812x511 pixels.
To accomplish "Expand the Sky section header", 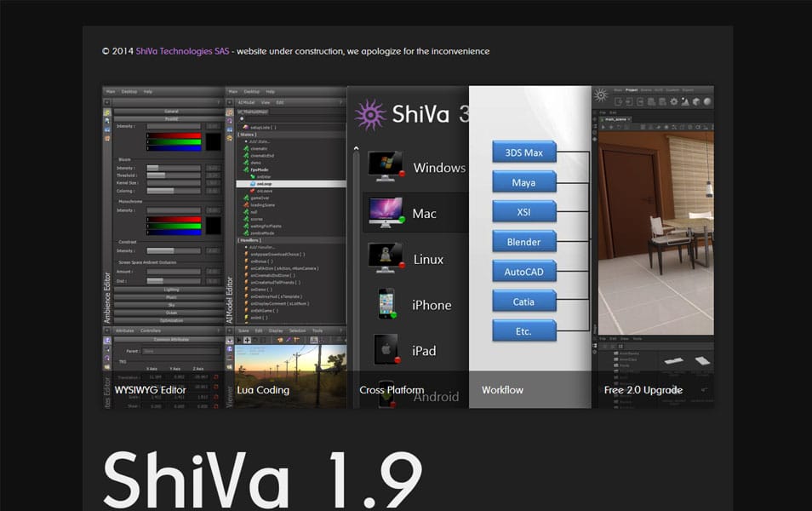I will tap(169, 305).
